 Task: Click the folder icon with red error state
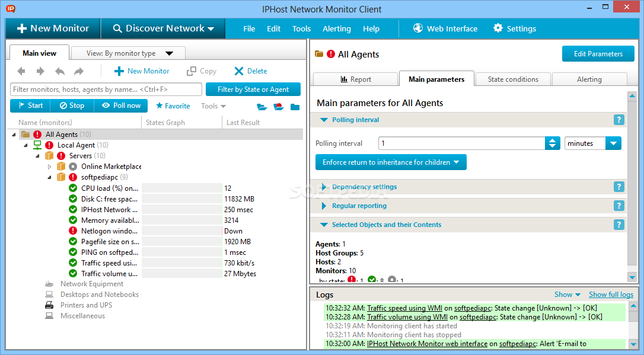point(279,107)
